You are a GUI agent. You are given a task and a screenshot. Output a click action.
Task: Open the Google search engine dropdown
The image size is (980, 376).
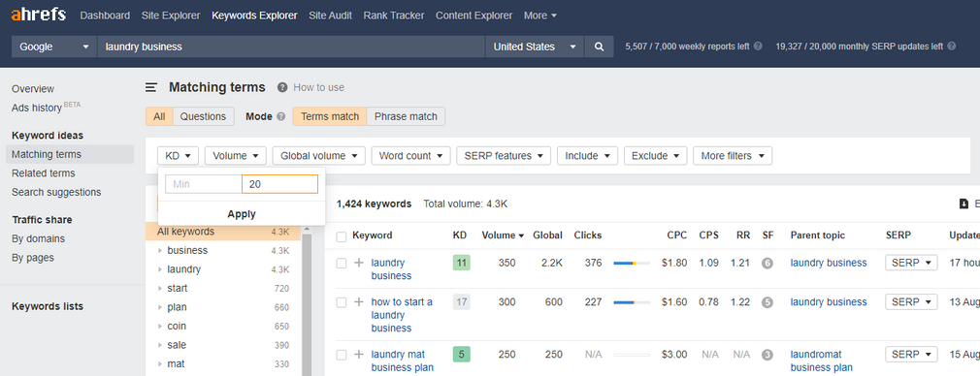click(x=54, y=47)
